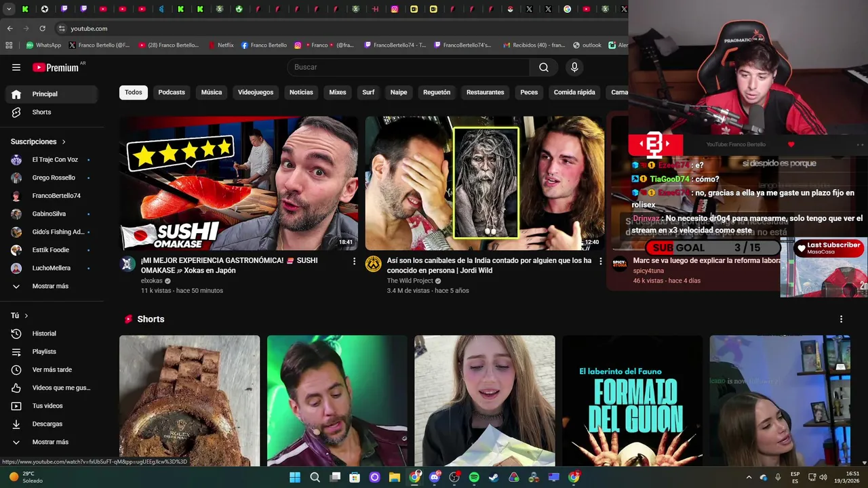Open Shorts section options menu
868x488 pixels.
coord(841,319)
